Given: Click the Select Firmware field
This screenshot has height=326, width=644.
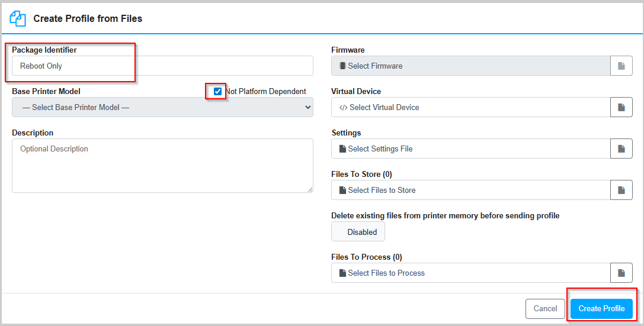Looking at the screenshot, I should [470, 66].
